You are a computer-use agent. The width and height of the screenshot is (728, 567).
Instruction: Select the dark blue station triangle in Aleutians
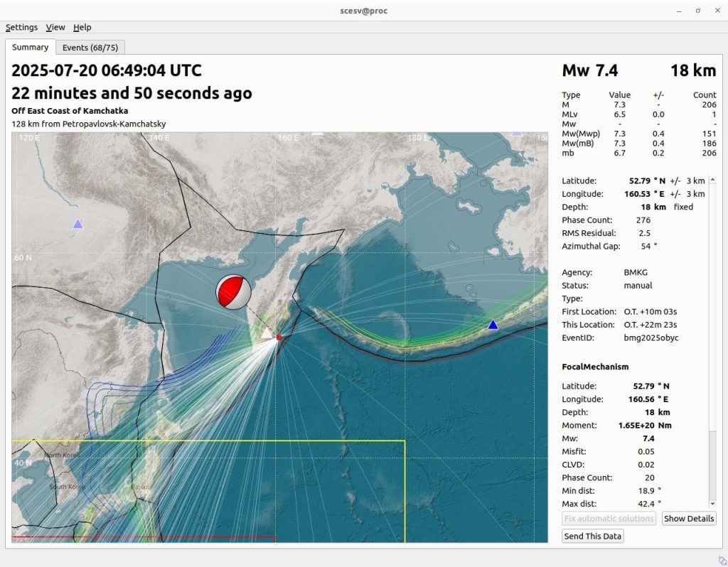(493, 325)
